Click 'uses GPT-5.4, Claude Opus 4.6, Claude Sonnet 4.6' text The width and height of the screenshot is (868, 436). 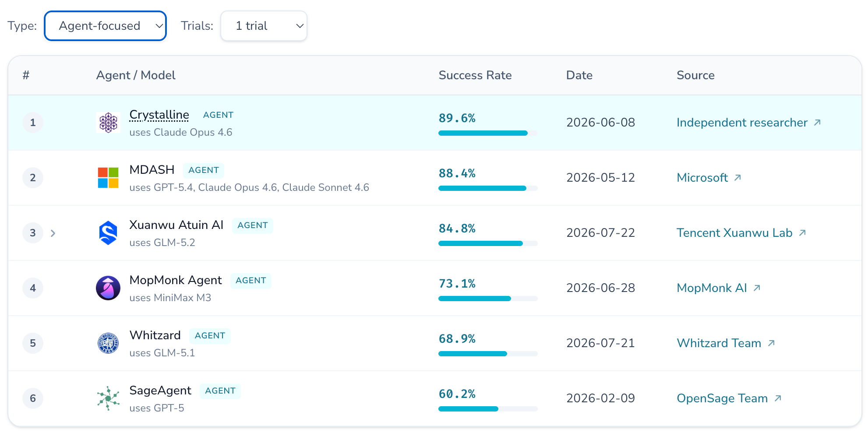pyautogui.click(x=249, y=187)
